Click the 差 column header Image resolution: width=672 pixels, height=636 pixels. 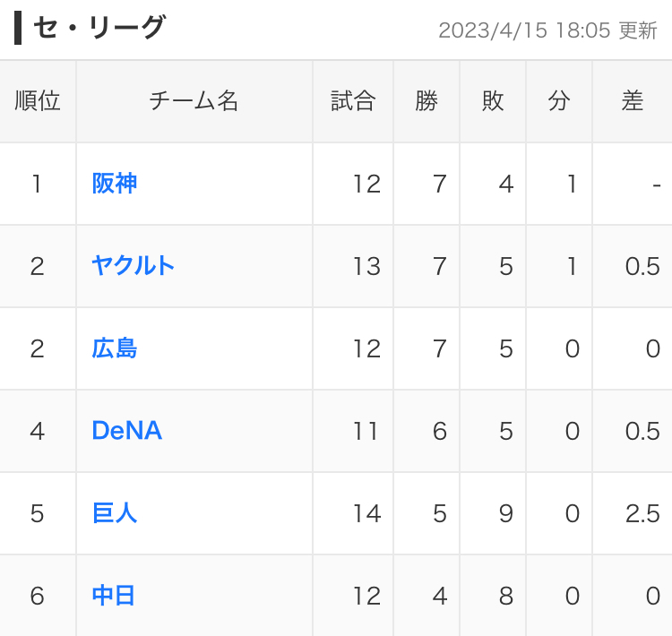tap(633, 101)
